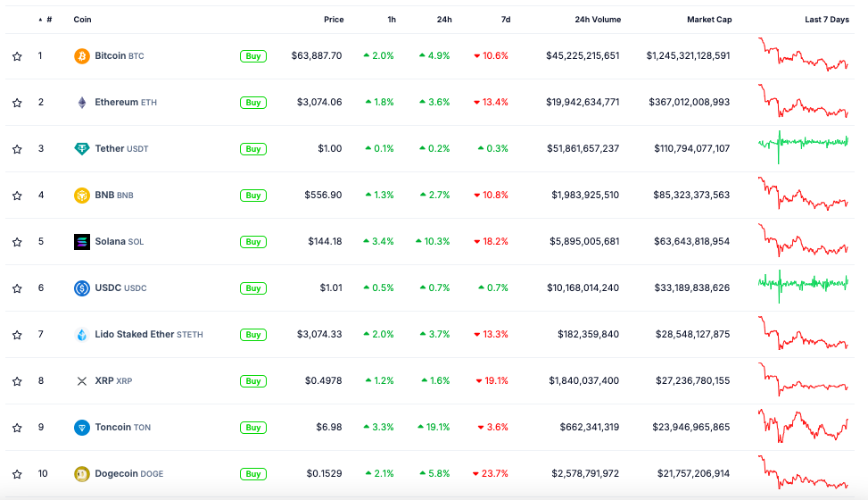Click the Price column header

(x=334, y=20)
